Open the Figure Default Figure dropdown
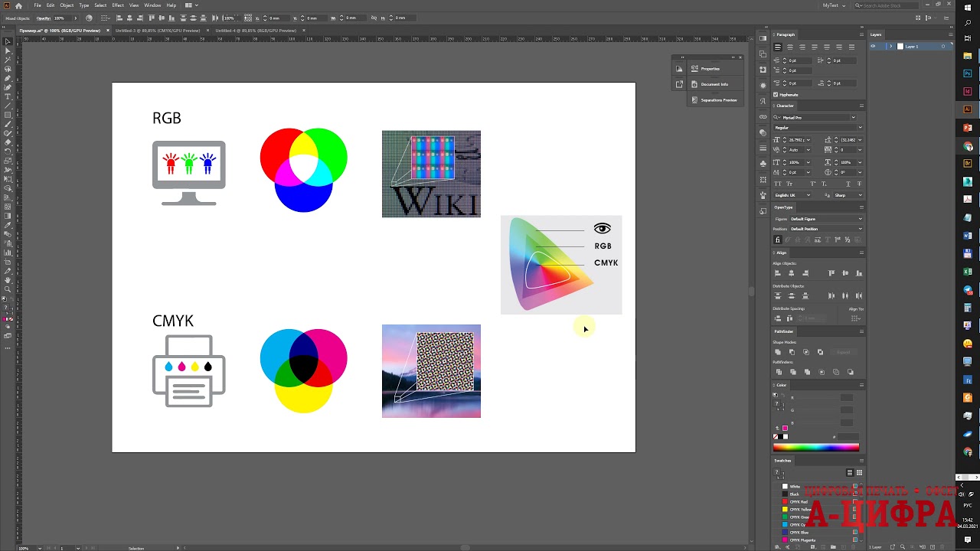 [826, 219]
